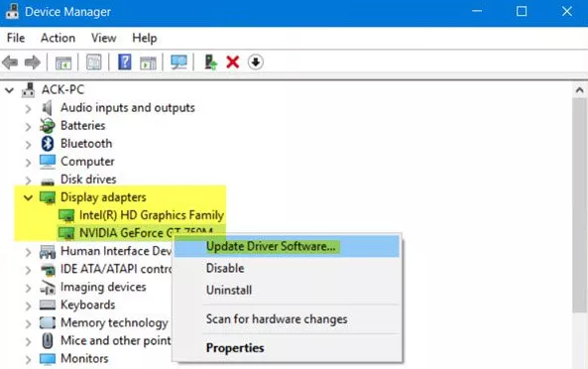Click the Computer monitor icon
The height and width of the screenshot is (369, 588).
point(48,162)
